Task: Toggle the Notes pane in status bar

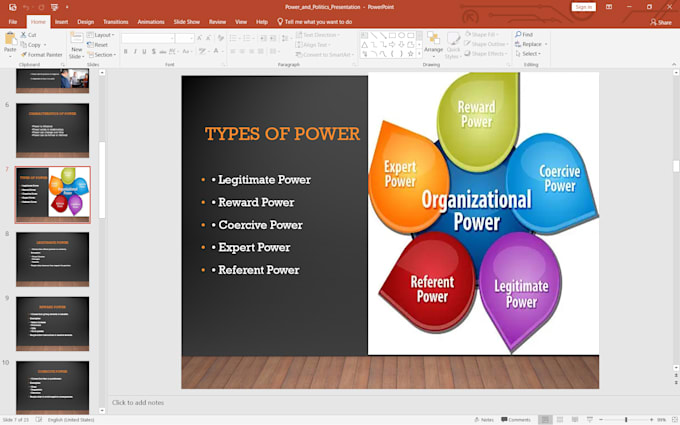Action: tap(484, 420)
